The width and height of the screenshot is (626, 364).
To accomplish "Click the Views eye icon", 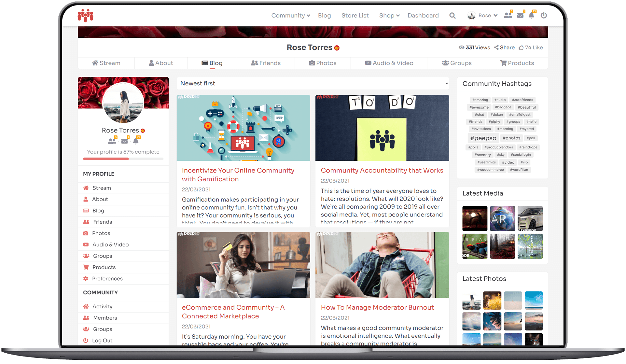I will (x=462, y=48).
